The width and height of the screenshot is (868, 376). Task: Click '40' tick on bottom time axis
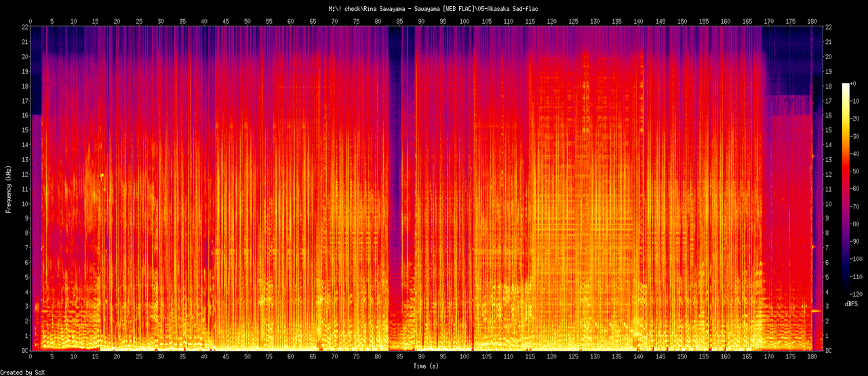coord(204,357)
